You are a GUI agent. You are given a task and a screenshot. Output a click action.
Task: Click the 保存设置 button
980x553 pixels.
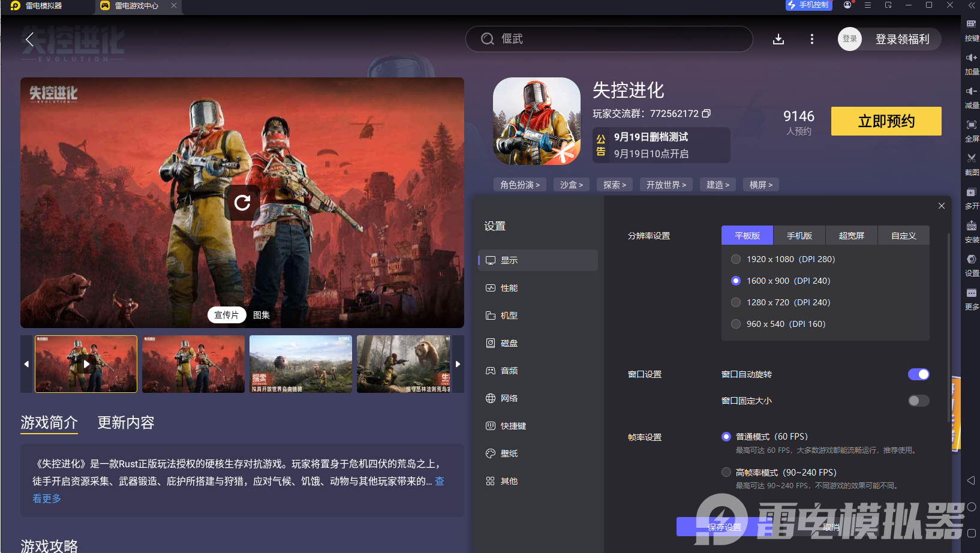(x=725, y=527)
